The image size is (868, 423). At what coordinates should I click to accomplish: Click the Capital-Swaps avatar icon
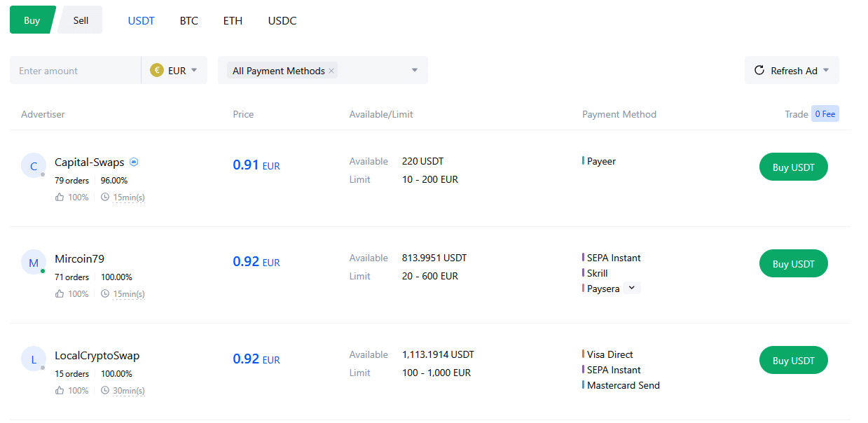[34, 167]
